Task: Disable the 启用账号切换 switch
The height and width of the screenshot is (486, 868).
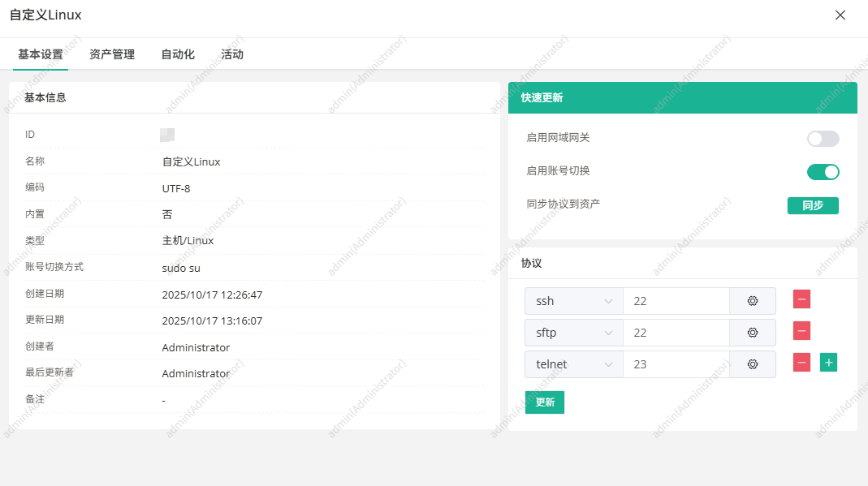Action: tap(823, 172)
